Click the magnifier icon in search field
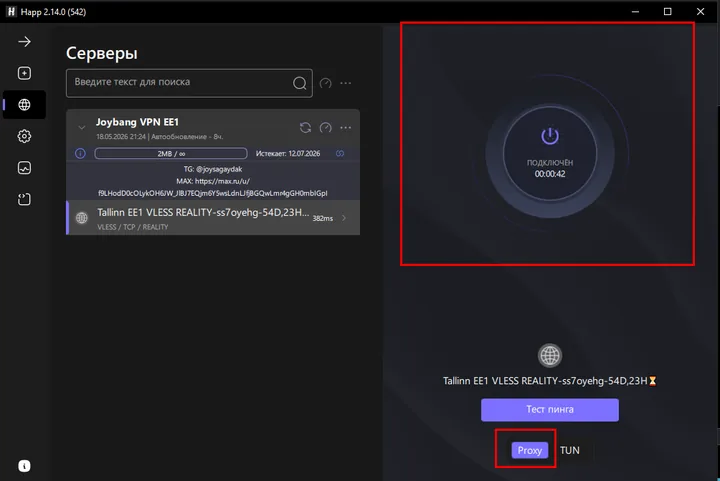 (x=299, y=83)
